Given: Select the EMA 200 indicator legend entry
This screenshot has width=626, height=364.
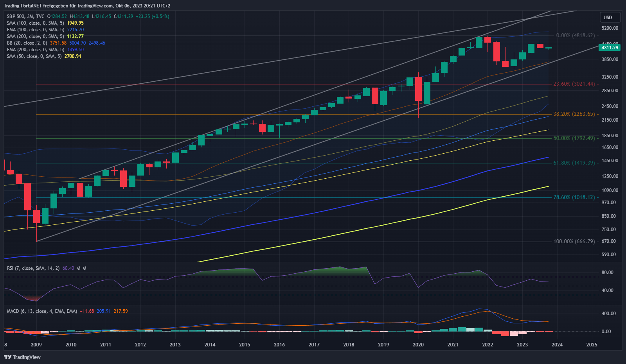Looking at the screenshot, I should point(35,50).
